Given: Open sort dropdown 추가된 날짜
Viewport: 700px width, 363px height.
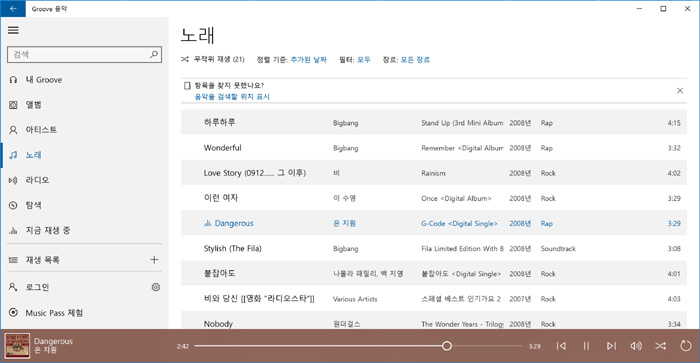Looking at the screenshot, I should click(308, 59).
